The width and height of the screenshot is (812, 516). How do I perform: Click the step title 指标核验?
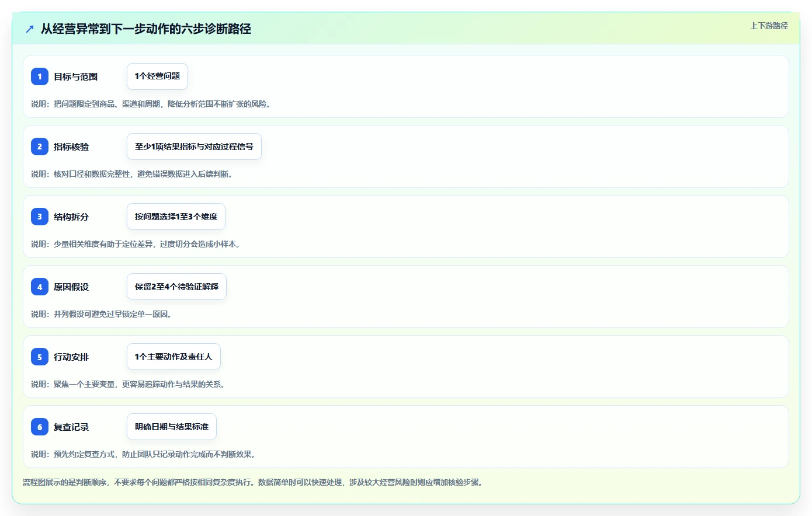click(71, 147)
